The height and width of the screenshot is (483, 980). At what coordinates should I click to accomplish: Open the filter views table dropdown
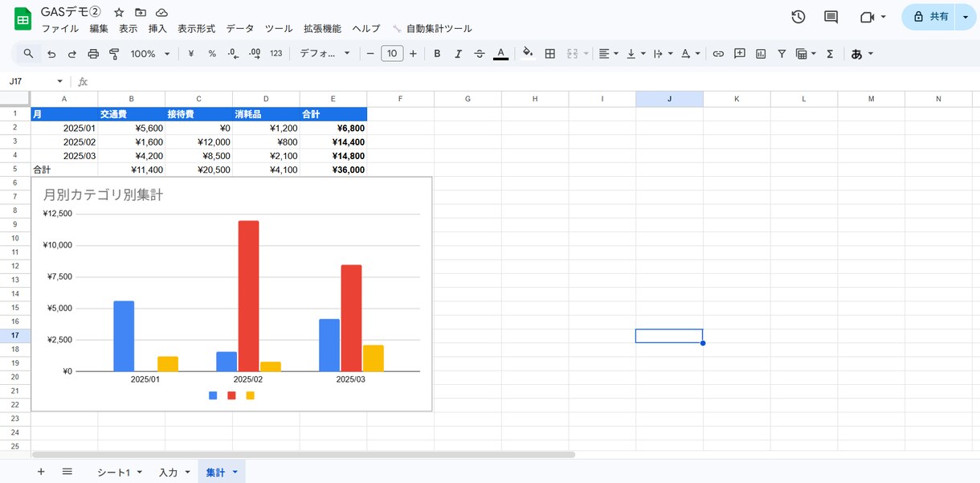point(806,54)
